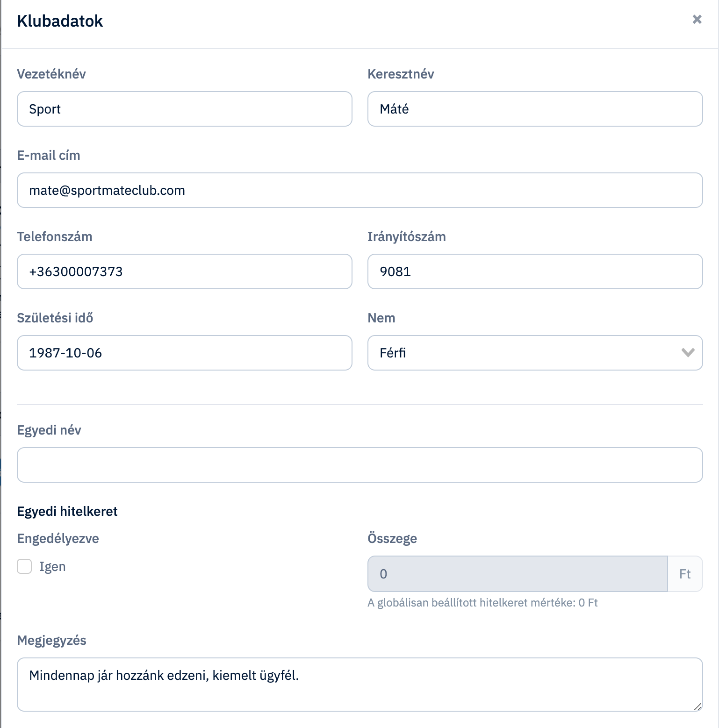Close the Klubadatok dialog with the X

coord(697,19)
